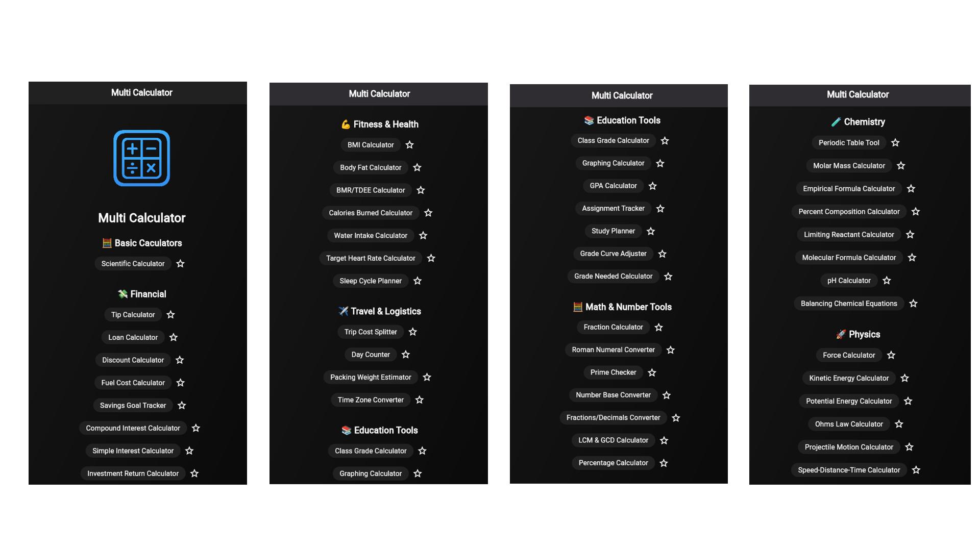This screenshot has height=551, width=980.
Task: Open Compound Interest Calculator
Action: coord(133,428)
